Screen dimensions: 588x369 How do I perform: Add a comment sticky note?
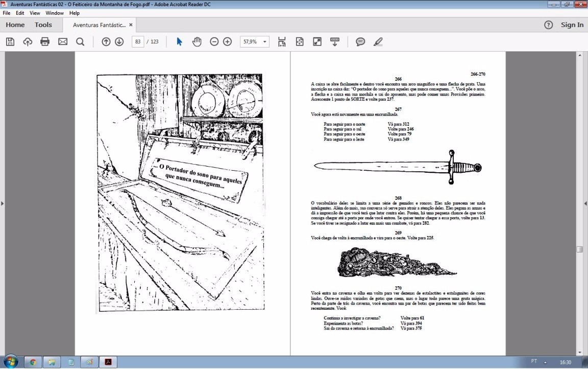[360, 42]
